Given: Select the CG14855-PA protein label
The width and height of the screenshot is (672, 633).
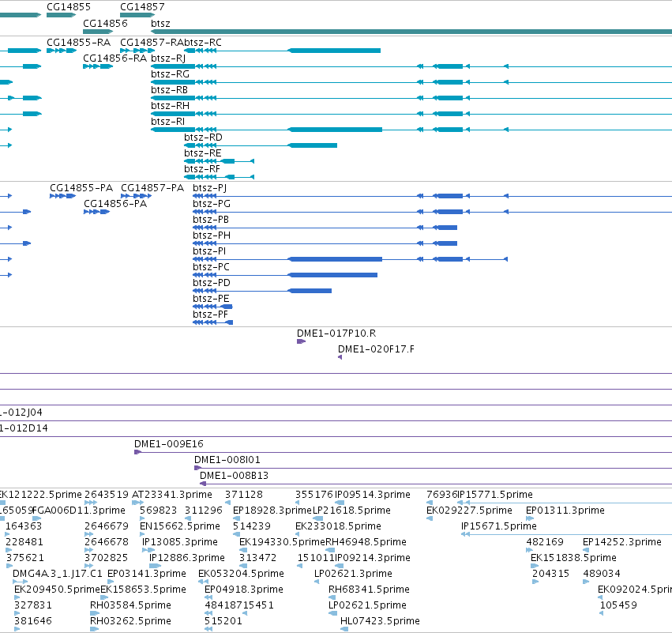Looking at the screenshot, I should pos(81,188).
